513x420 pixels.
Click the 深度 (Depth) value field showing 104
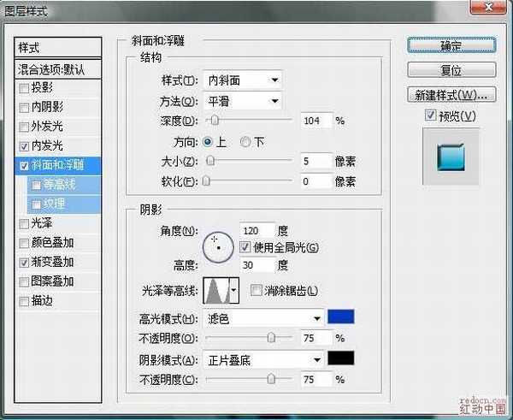point(316,121)
